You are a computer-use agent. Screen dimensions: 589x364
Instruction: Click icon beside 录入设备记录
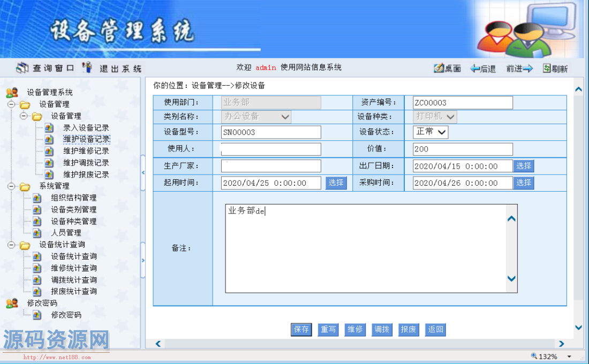(49, 128)
